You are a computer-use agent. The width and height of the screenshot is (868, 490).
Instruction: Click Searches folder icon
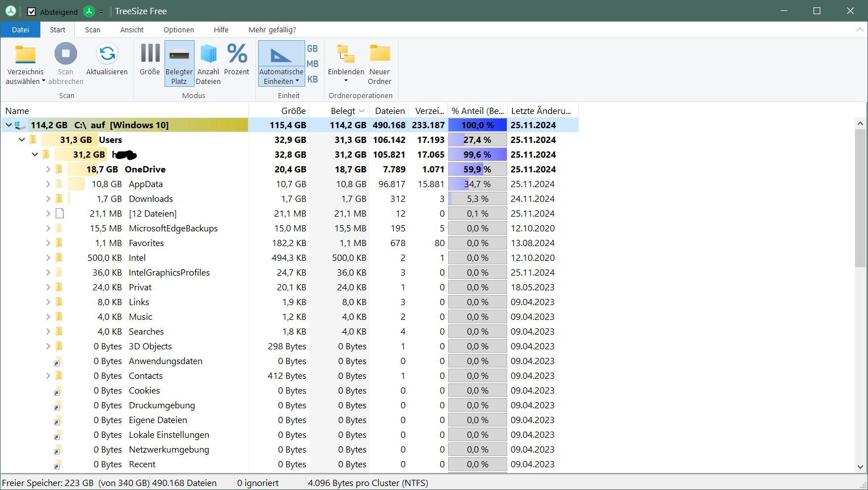[x=59, y=331]
